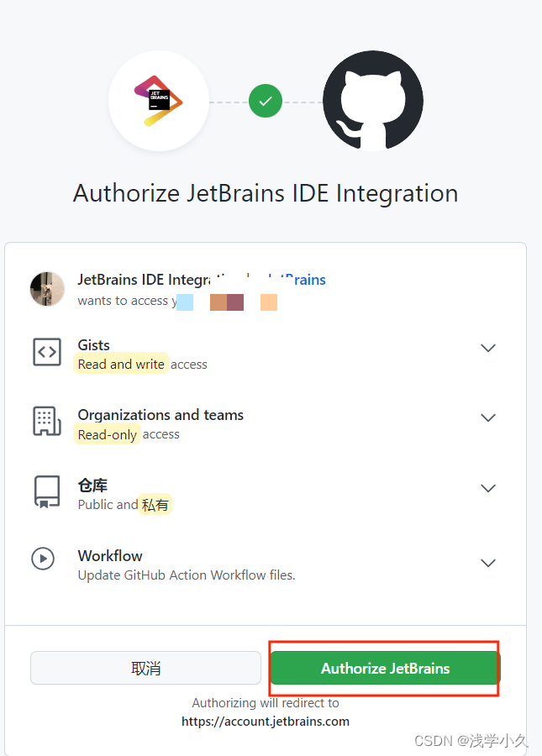
Task: Click the GitHub Octocat logo
Action: click(x=373, y=101)
